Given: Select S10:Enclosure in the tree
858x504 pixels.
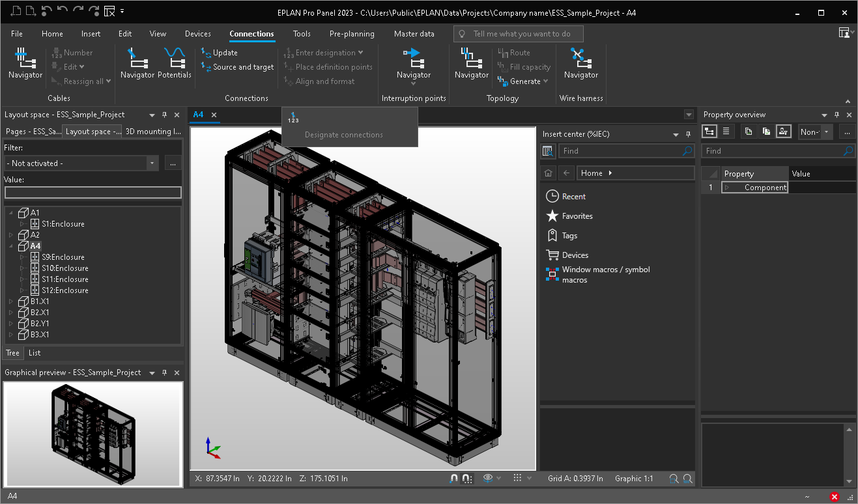Looking at the screenshot, I should coord(64,268).
